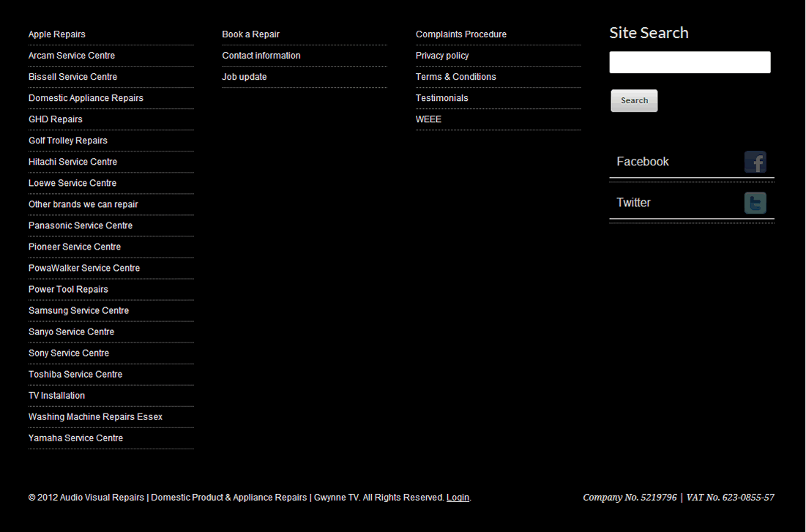
Task: View the Privacy policy
Action: (442, 56)
